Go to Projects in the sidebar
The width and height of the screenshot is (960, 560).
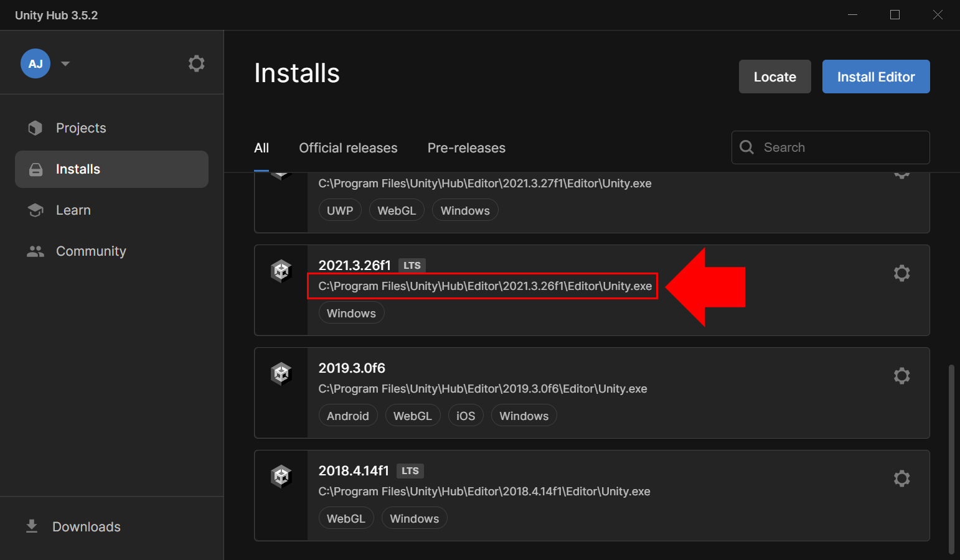[x=111, y=128]
